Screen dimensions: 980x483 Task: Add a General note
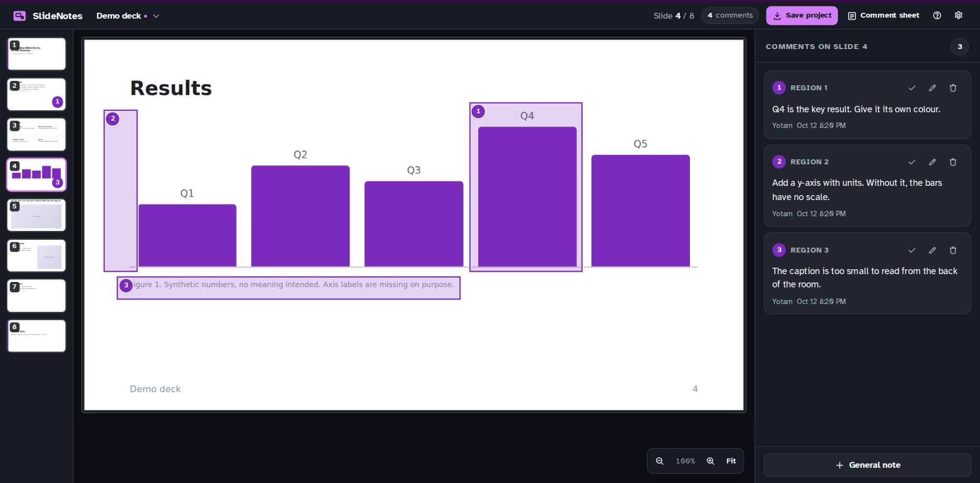click(x=867, y=465)
